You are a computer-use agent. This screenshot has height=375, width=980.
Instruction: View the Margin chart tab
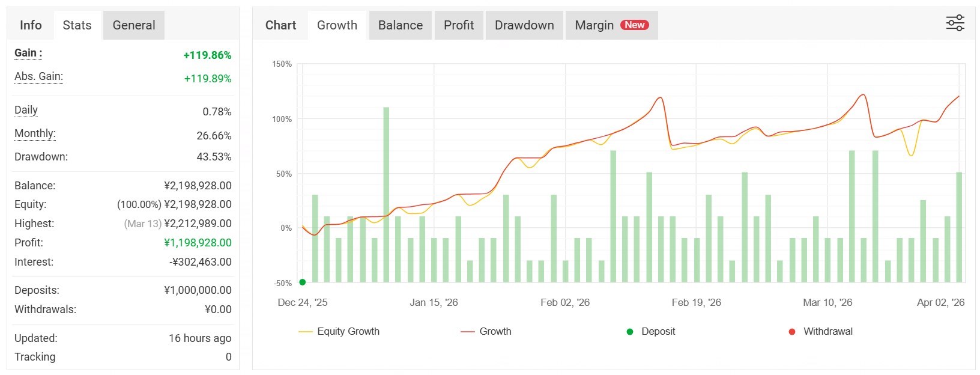(x=594, y=25)
